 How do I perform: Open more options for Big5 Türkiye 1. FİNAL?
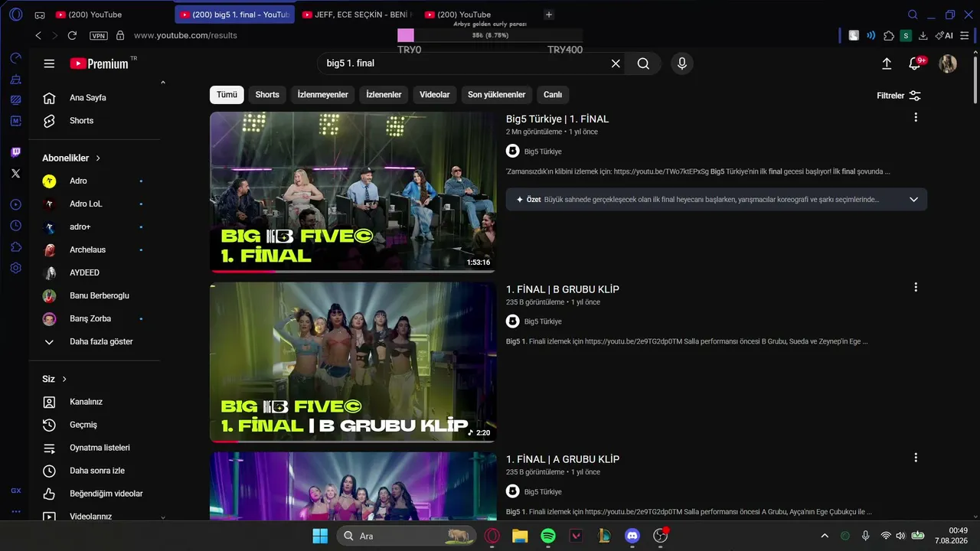(x=916, y=118)
